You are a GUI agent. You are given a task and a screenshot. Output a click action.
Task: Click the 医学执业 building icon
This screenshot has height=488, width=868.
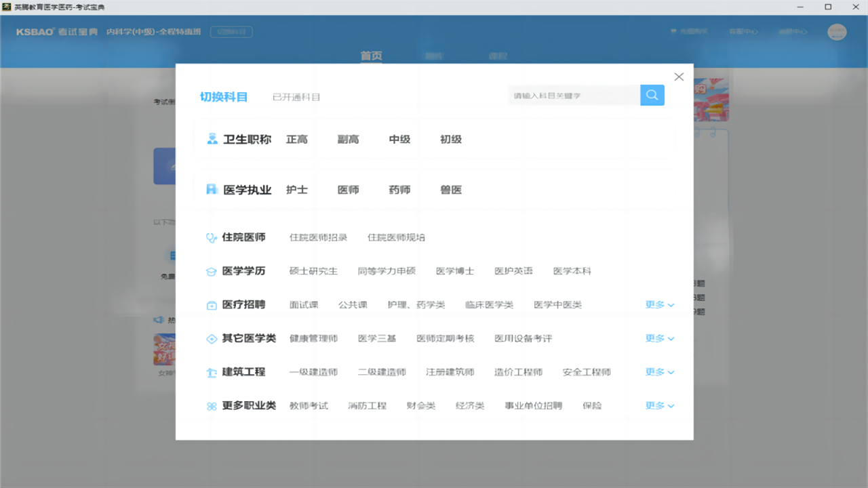coord(212,190)
